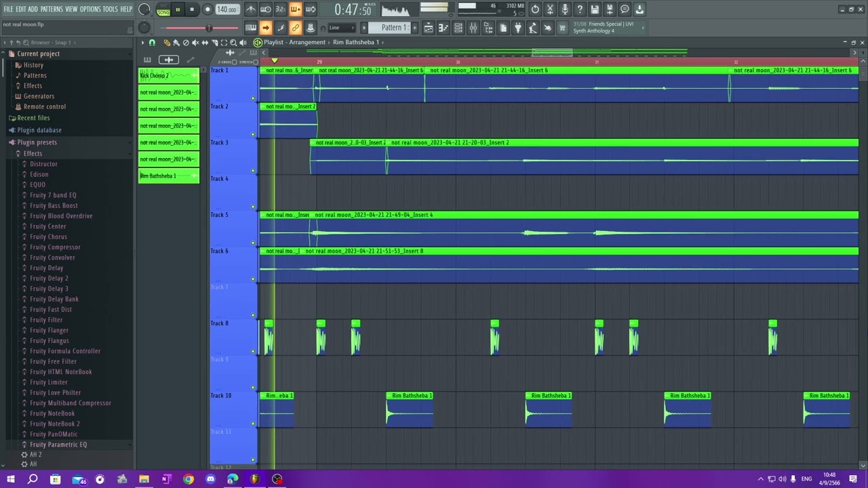Open the PATTERNS menu
Viewport: 868px width, 488px height.
coord(52,9)
